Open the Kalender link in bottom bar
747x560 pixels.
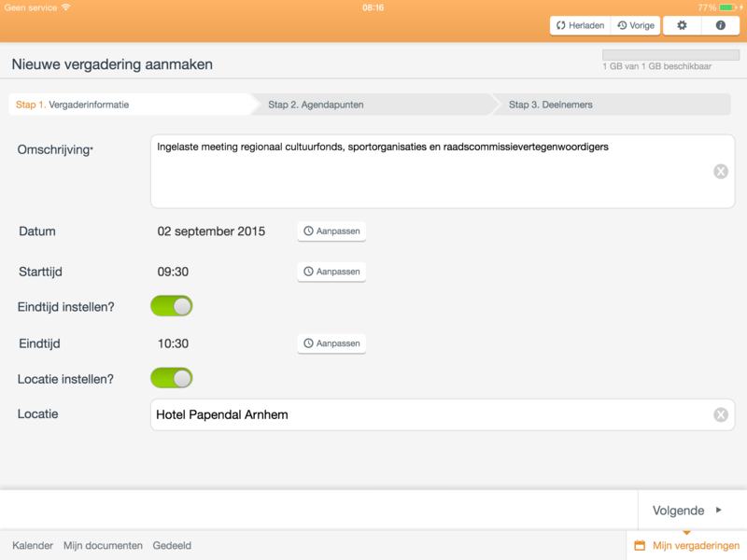click(x=33, y=546)
